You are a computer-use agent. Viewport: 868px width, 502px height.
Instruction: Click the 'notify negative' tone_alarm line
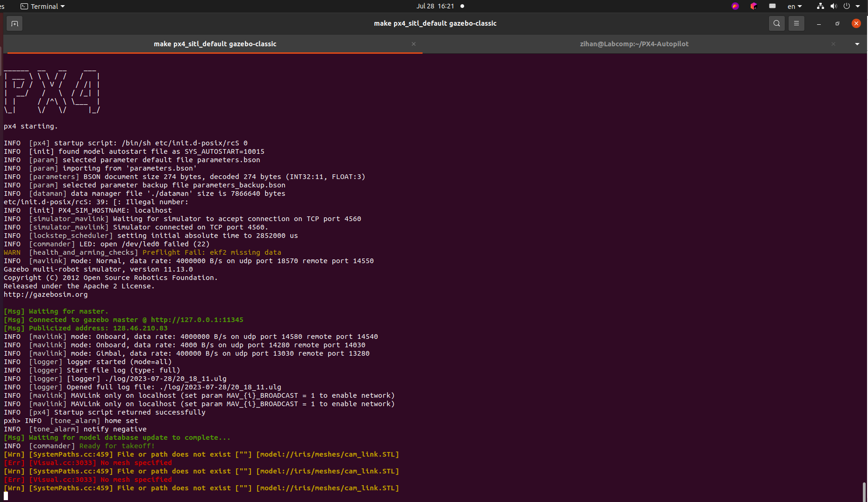(75, 429)
